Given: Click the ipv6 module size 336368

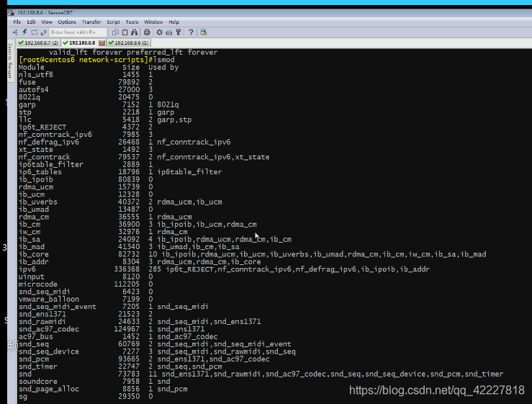Looking at the screenshot, I should (x=127, y=269).
